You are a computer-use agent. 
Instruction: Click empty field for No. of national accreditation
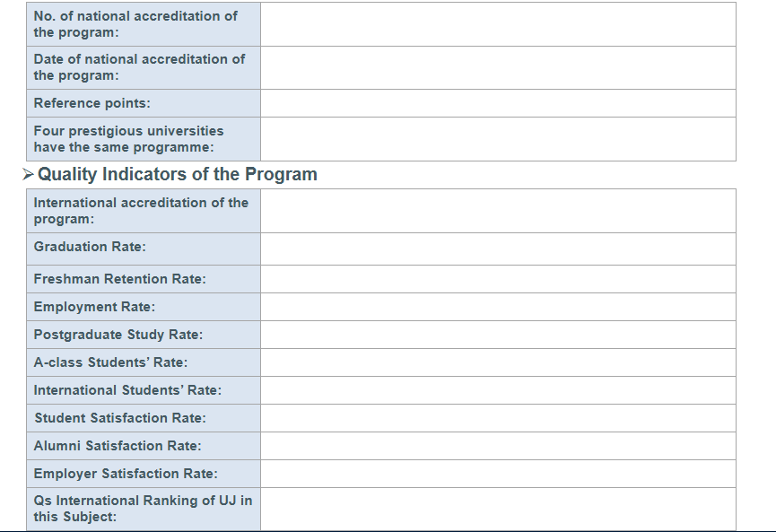point(498,24)
